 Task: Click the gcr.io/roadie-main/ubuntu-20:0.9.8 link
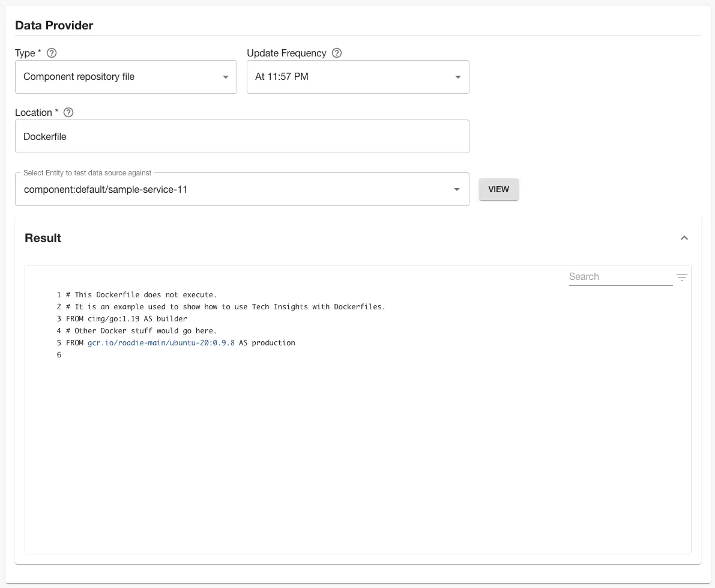click(160, 343)
